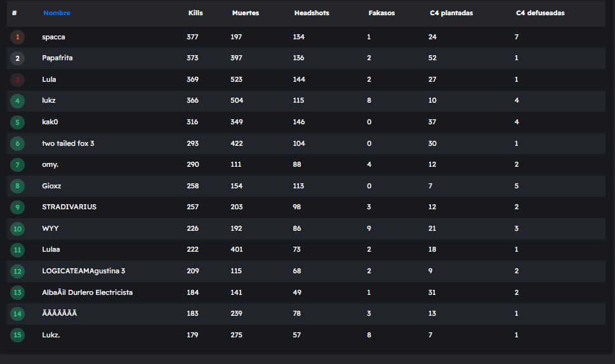Click the rank 2 badge beside Papafrita
The width and height of the screenshot is (615, 364).
click(17, 58)
